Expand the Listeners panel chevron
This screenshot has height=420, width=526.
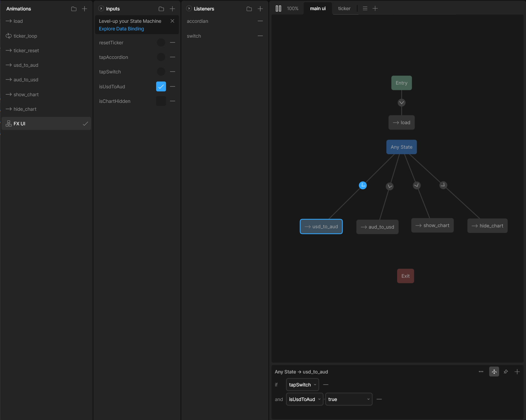189,9
